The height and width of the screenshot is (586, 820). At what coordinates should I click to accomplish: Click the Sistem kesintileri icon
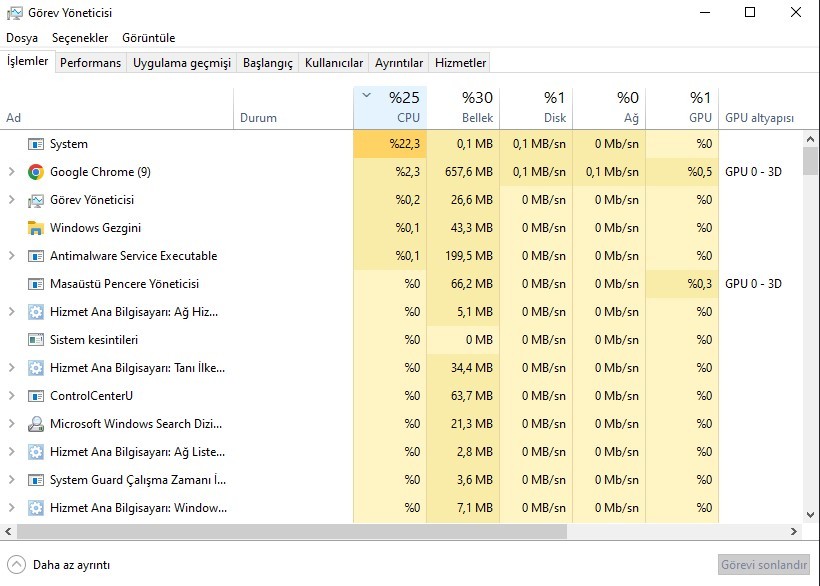(x=36, y=340)
